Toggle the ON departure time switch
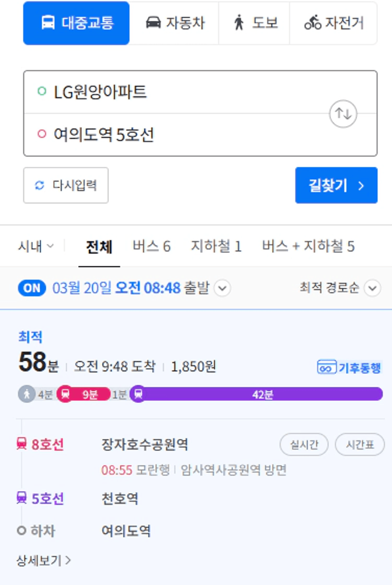 click(x=32, y=288)
